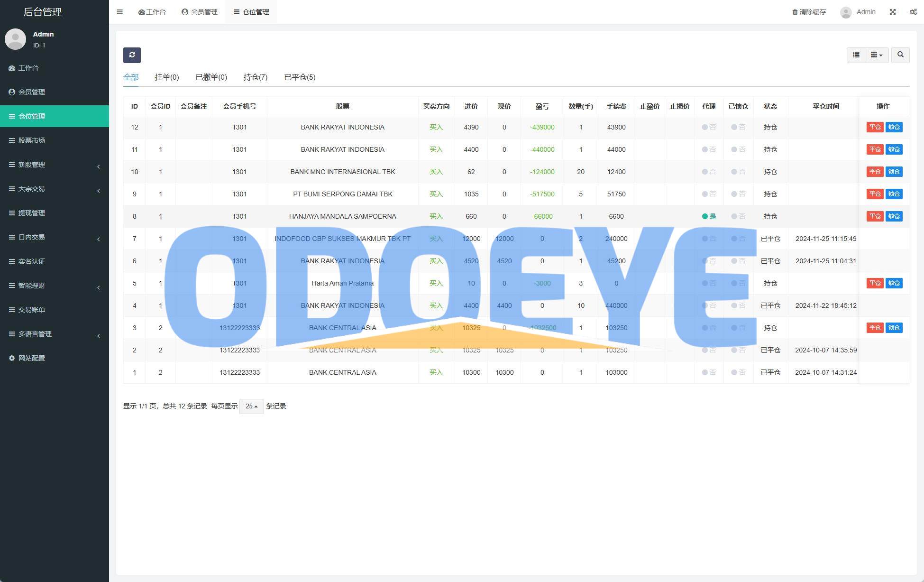Toggle 已锁仓 switch for row ID 12

pyautogui.click(x=738, y=127)
